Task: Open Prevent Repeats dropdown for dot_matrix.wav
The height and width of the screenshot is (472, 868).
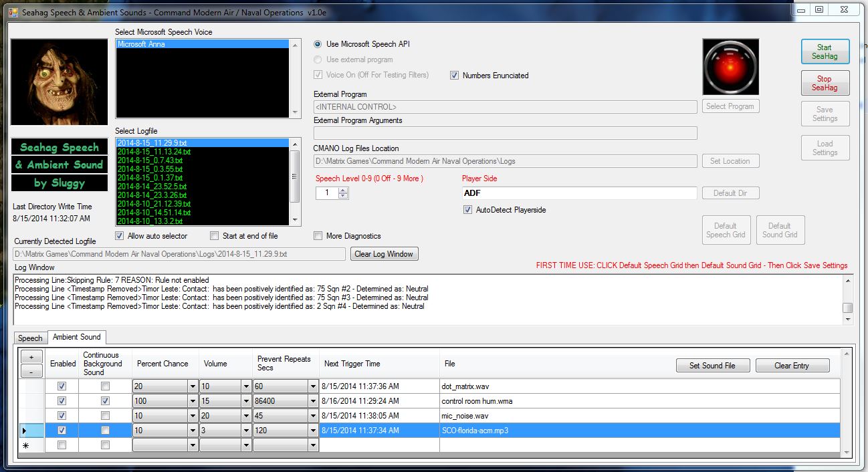Action: click(x=313, y=386)
